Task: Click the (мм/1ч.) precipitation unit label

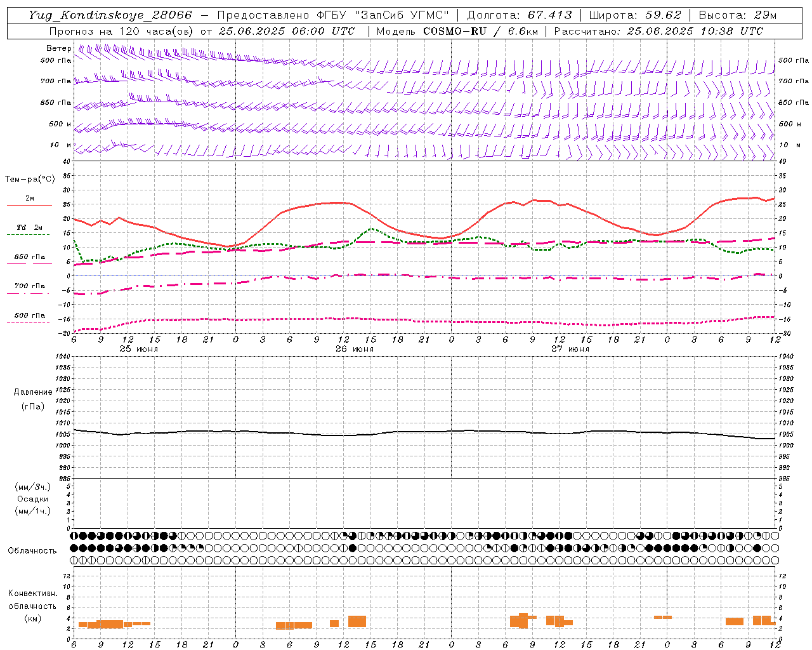Action: click(32, 511)
